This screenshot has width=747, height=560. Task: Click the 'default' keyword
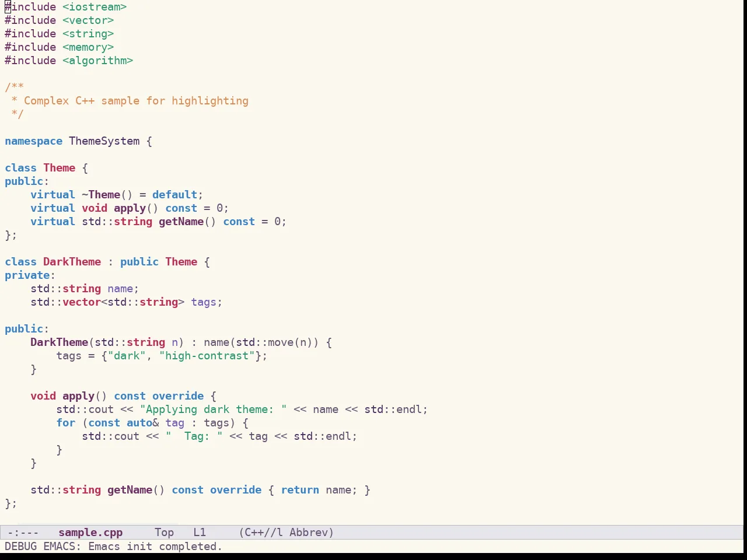pyautogui.click(x=174, y=195)
